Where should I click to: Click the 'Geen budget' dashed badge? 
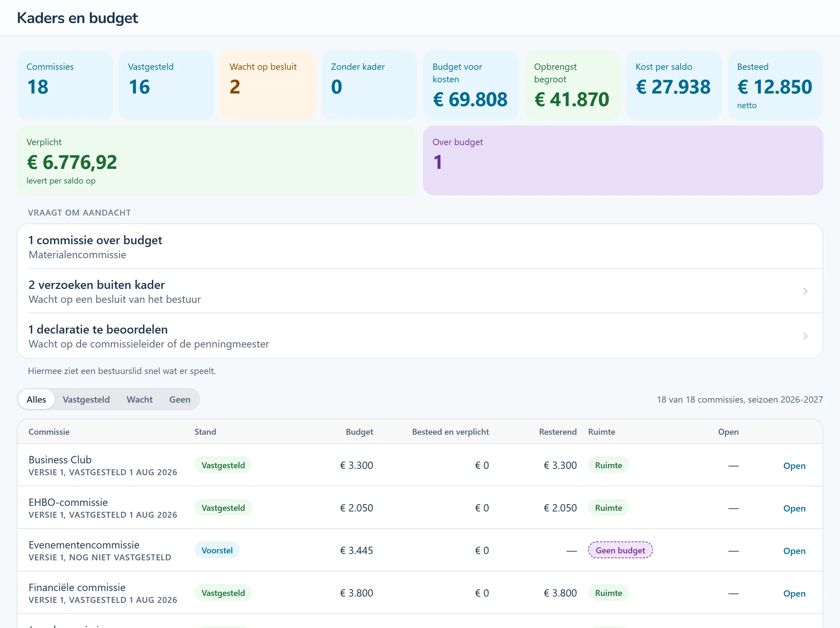tap(620, 550)
